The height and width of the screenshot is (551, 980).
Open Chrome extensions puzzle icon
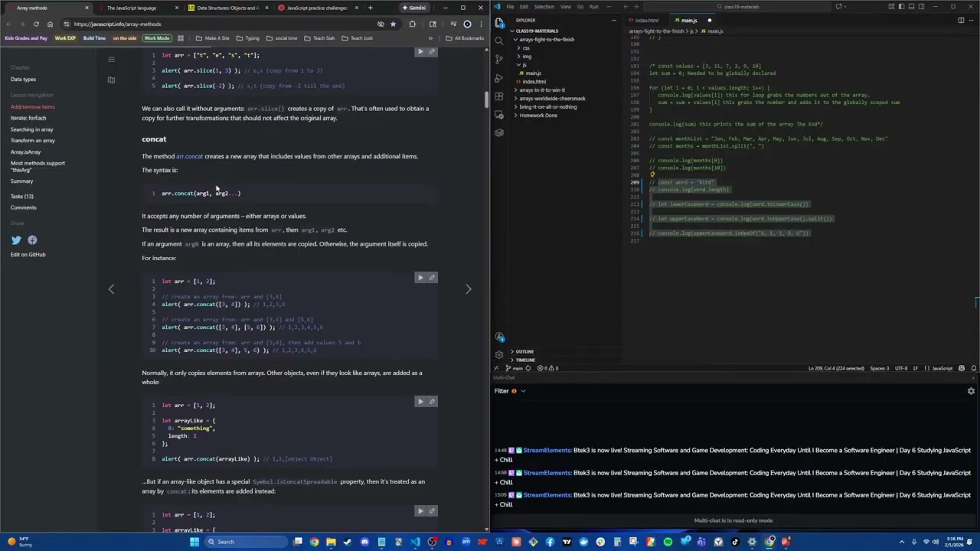(x=412, y=24)
